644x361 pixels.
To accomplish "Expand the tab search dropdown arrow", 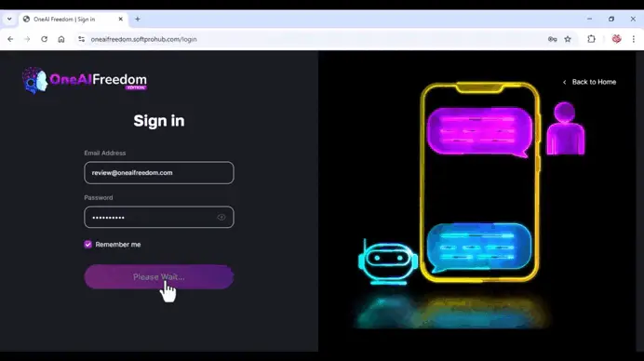I will point(9,19).
